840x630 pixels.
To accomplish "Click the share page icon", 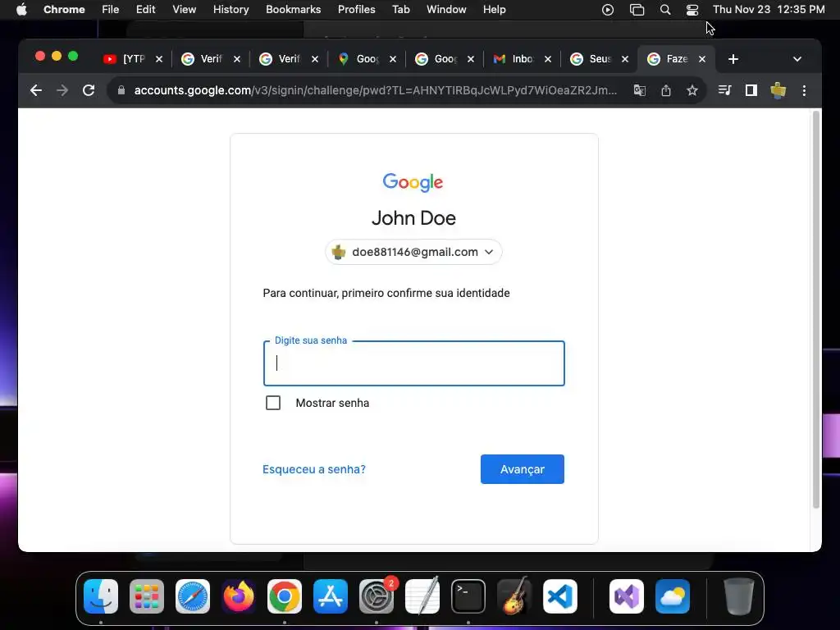I will 666,90.
